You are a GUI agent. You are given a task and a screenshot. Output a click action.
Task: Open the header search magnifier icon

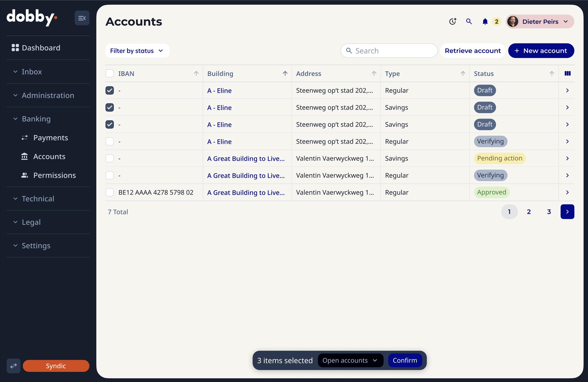pos(469,22)
